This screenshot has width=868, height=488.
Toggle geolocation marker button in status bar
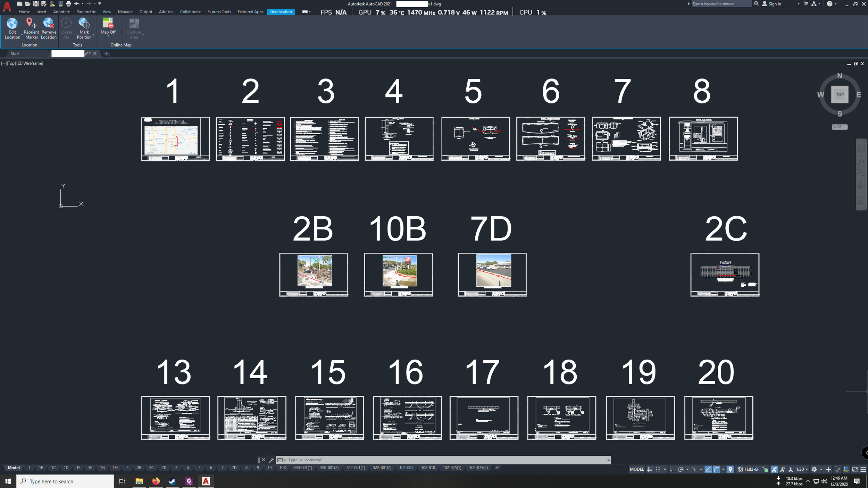pos(730,469)
